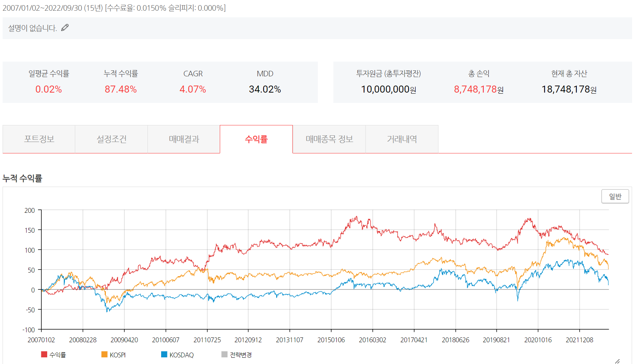The image size is (635, 364).
Task: Click the CAGR value 4.07%
Action: click(192, 89)
